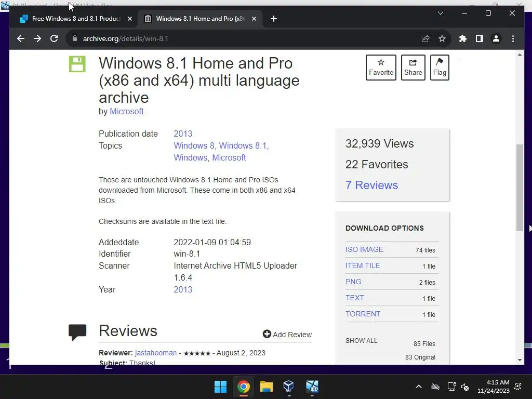Open the notification bell icon

518,387
